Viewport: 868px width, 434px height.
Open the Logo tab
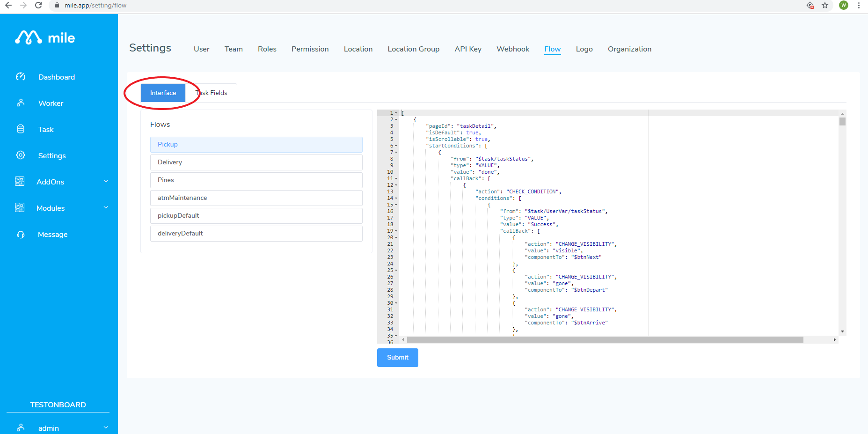click(x=584, y=49)
